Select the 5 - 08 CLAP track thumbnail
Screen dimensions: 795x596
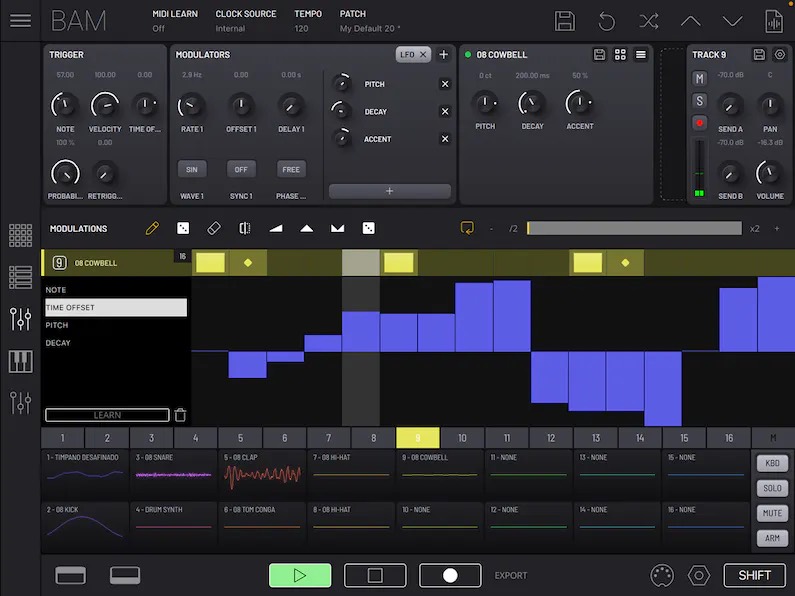(262, 473)
